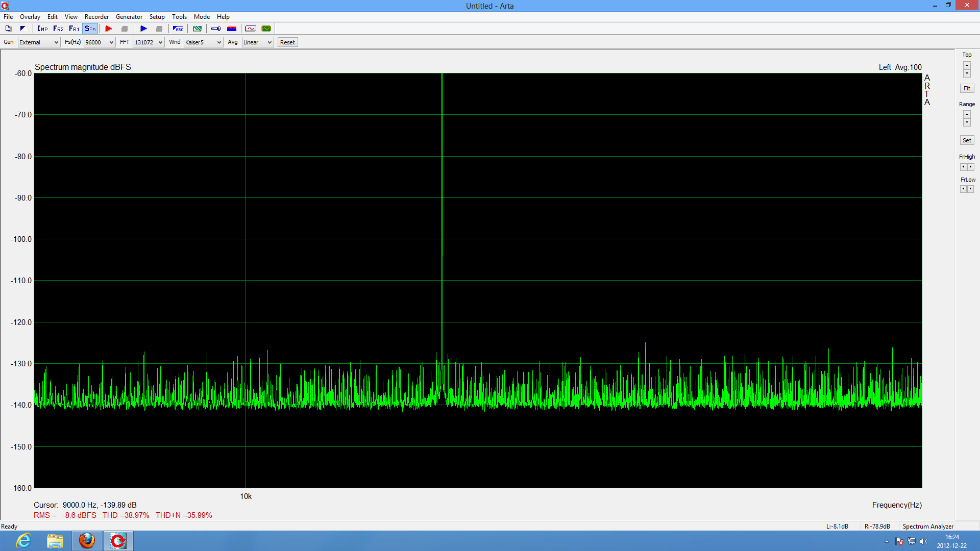Click the Left Avg:100 label
The height and width of the screenshot is (551, 980).
click(x=900, y=67)
